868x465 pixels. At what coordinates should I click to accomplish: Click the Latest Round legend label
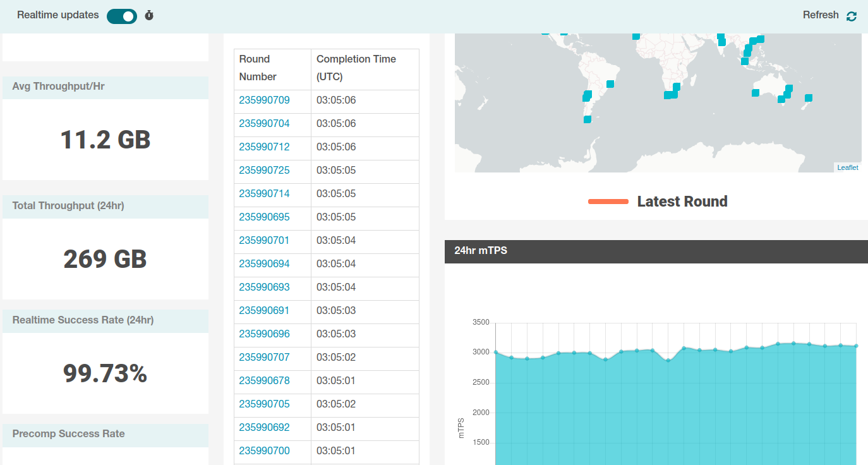682,202
